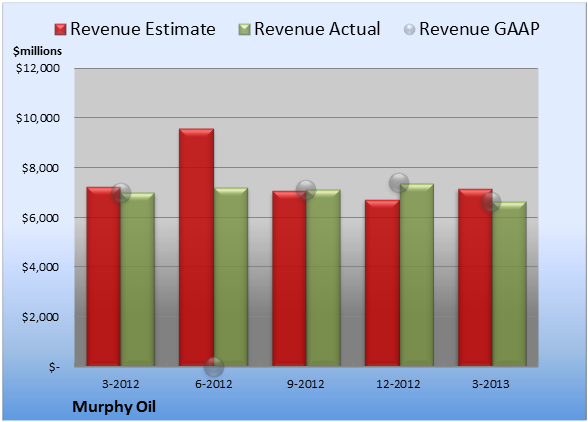Click the 12-2012 quarter label
Viewport: 588px width, 422px height.
click(398, 384)
